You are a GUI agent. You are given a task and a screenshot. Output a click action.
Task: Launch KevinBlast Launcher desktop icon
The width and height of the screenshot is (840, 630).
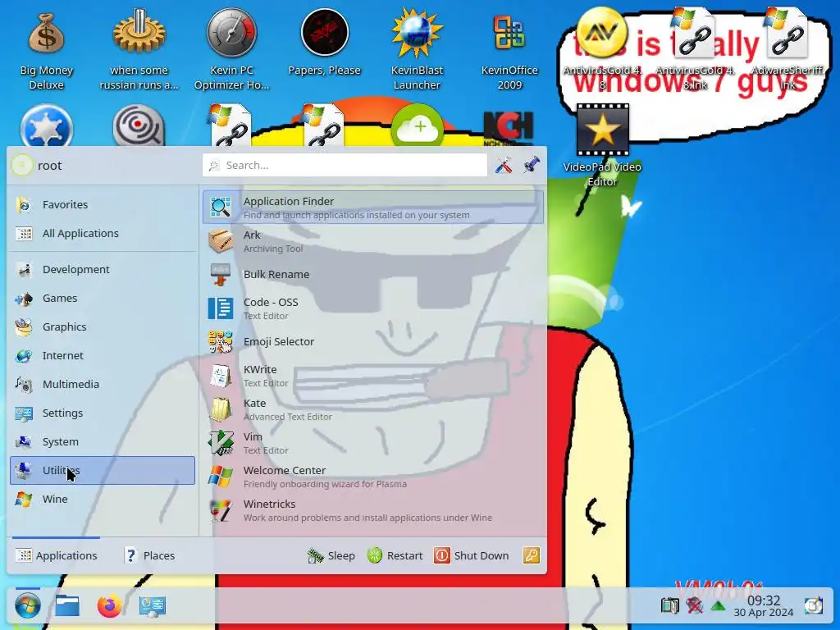pos(417,49)
